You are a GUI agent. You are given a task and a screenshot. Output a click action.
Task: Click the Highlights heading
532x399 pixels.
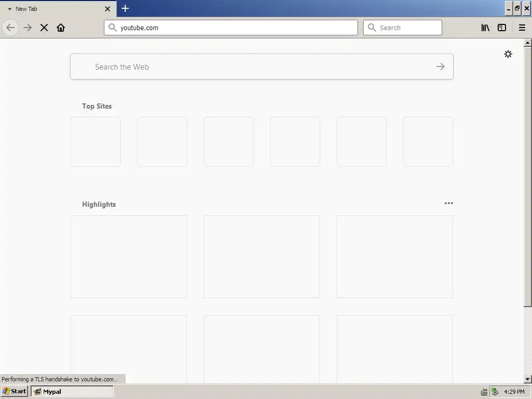pos(99,204)
